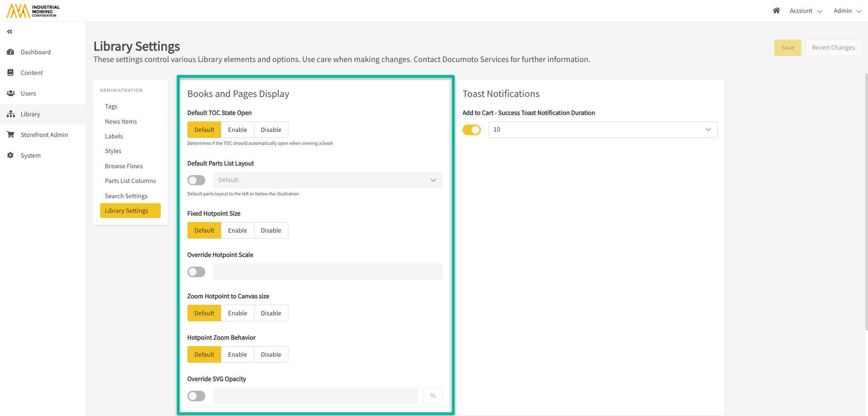Image resolution: width=868 pixels, height=416 pixels.
Task: Click the System gear icon
Action: (x=11, y=155)
